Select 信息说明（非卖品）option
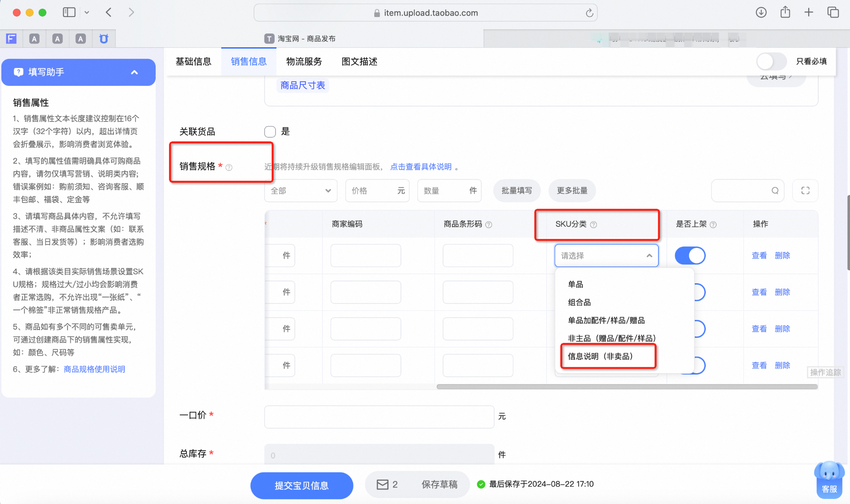Screen dimensions: 850x504 [x=600, y=356]
